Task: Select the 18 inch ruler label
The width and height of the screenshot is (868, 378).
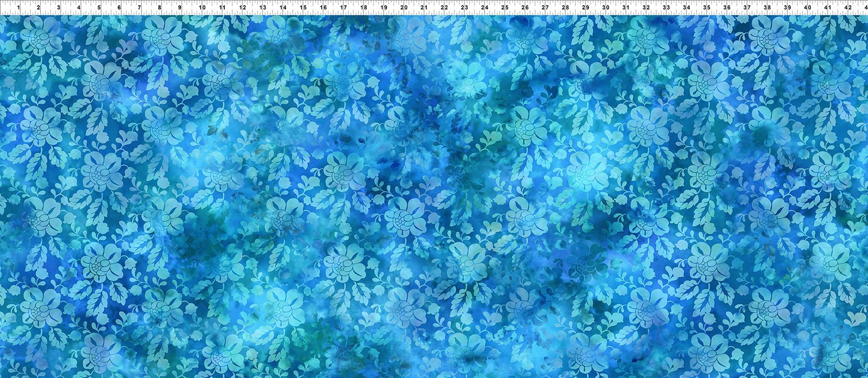Action: pos(363,8)
